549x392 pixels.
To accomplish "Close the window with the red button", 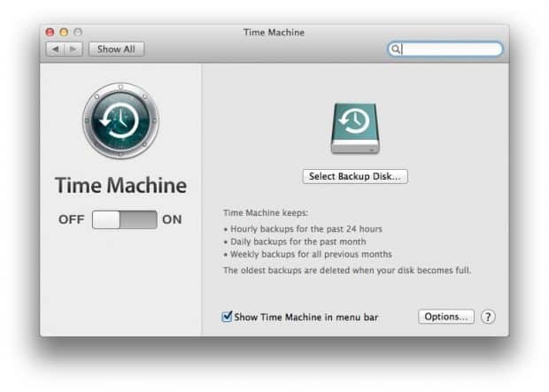I will pyautogui.click(x=50, y=32).
